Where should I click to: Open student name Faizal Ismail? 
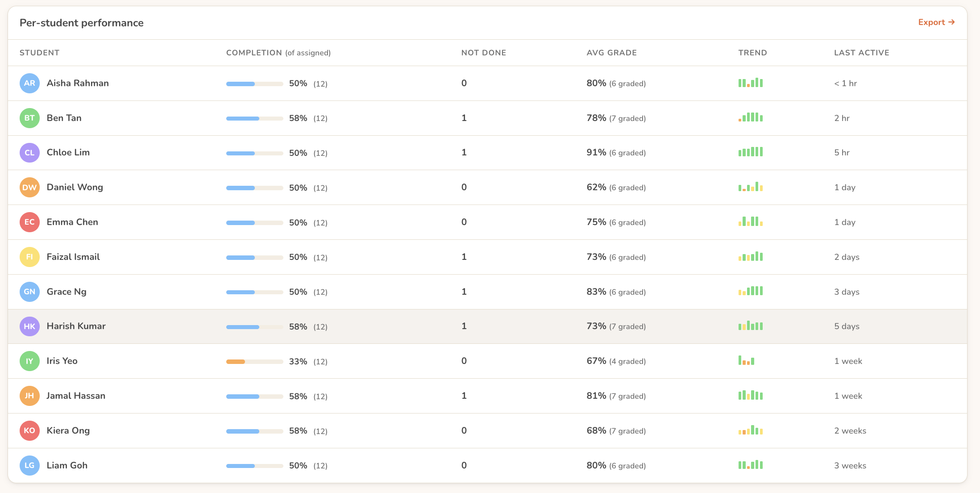[x=73, y=257]
